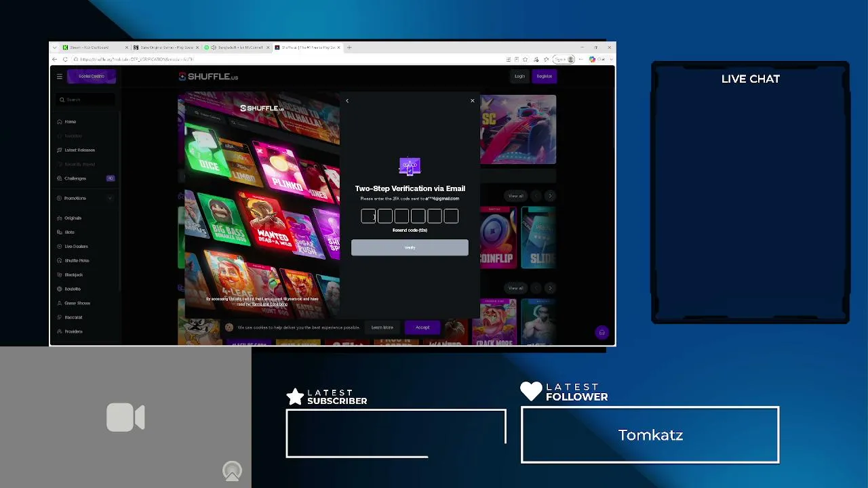The width and height of the screenshot is (868, 488).
Task: Click the Social Casino button
Action: (x=92, y=77)
